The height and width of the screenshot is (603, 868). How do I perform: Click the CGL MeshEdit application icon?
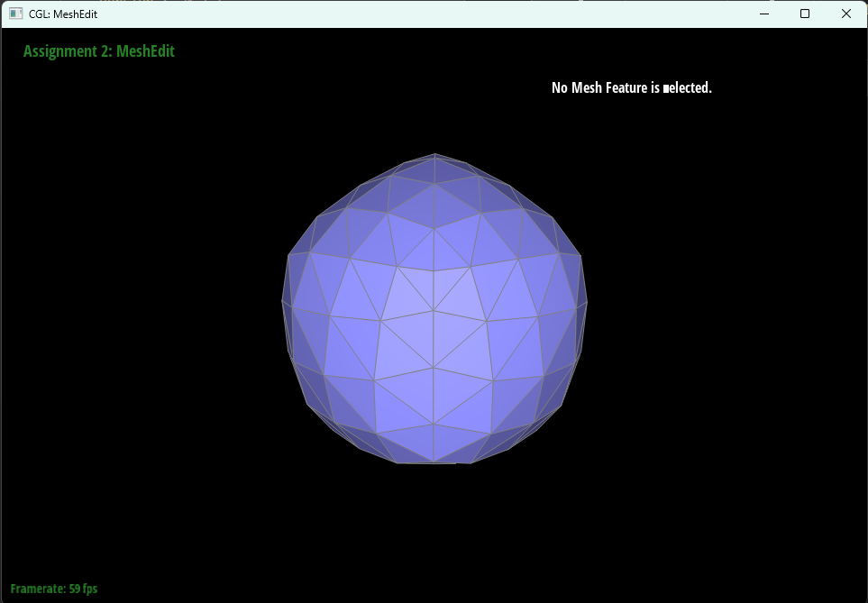(x=14, y=14)
